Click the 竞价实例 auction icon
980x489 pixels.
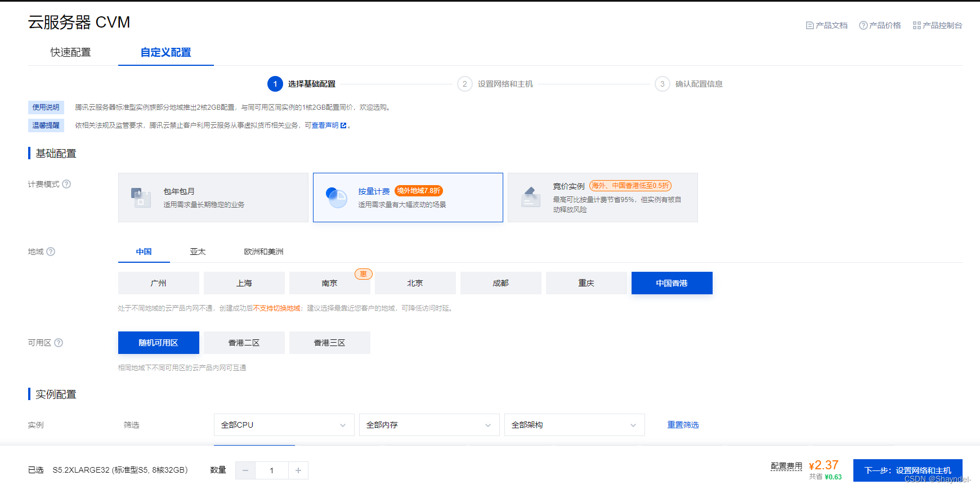pos(531,198)
